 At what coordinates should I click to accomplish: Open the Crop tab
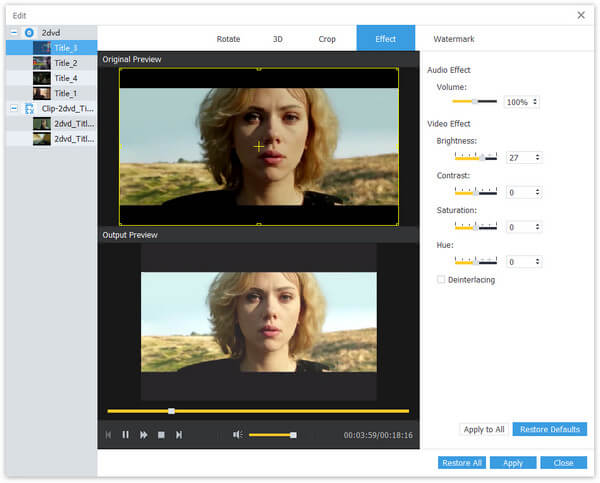pos(327,39)
